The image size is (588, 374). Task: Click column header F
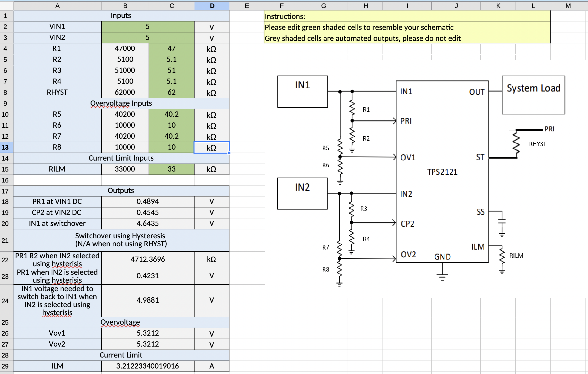282,6
